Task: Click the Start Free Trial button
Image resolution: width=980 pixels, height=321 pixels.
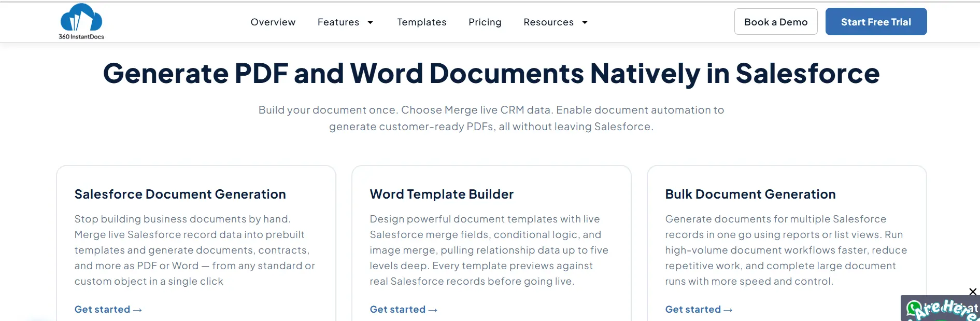Action: click(x=876, y=22)
